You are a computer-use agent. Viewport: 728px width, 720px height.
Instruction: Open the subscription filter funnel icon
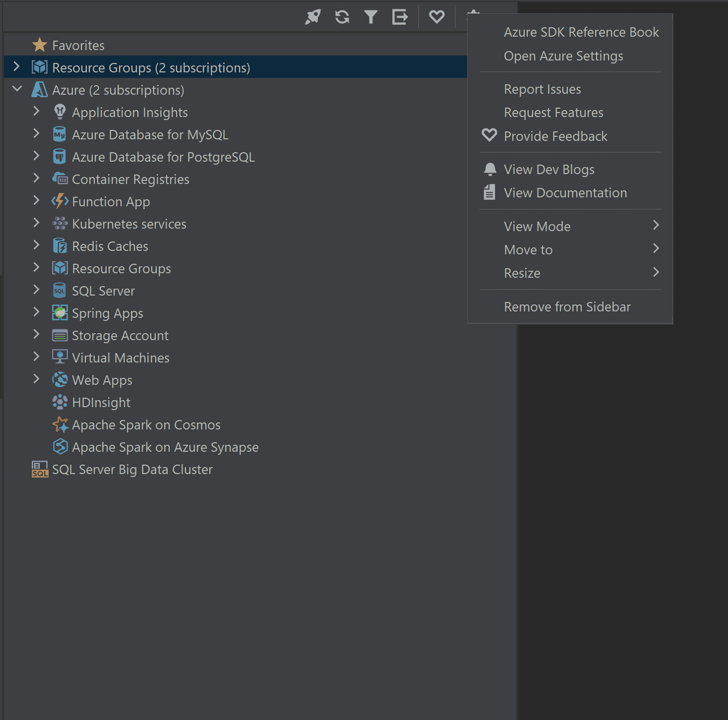[x=371, y=17]
